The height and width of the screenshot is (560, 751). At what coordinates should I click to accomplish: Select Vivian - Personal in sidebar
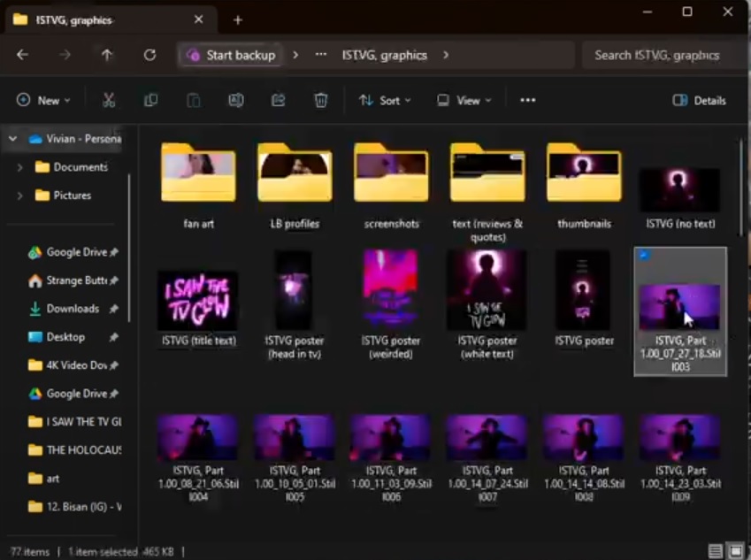[74, 138]
